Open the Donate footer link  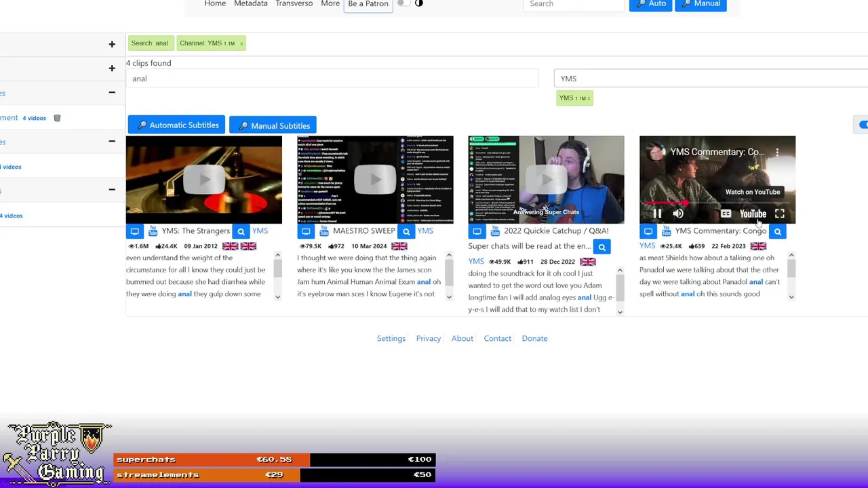pyautogui.click(x=534, y=338)
